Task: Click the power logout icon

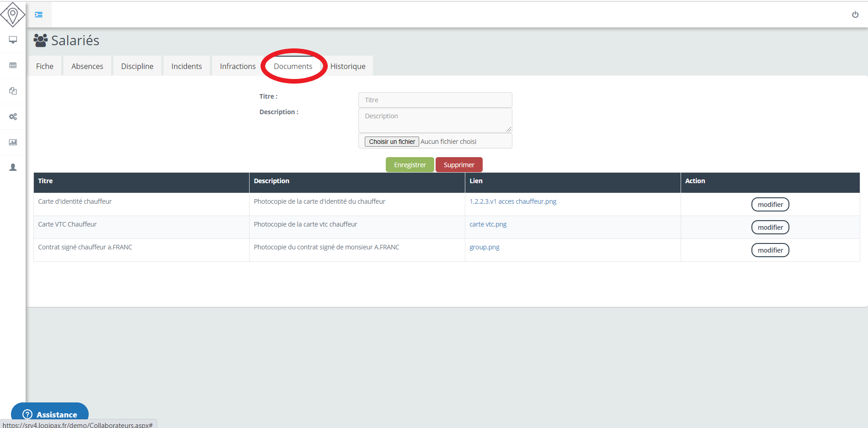Action: point(855,15)
